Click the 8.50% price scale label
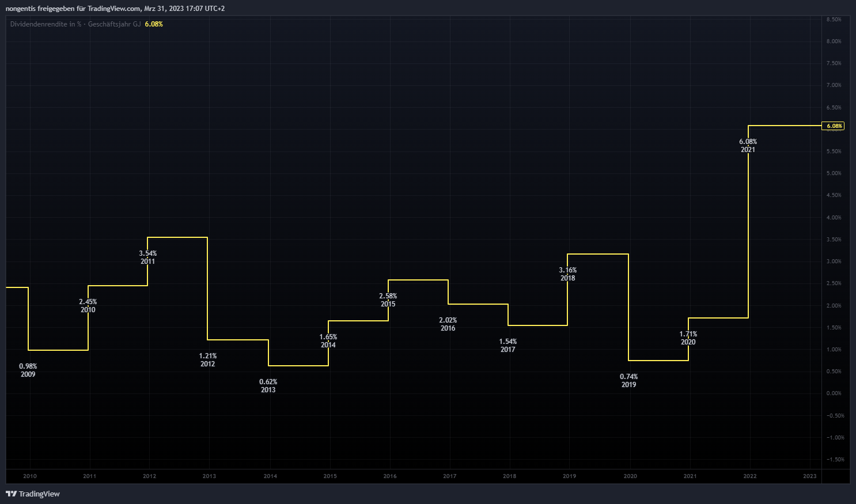 click(x=834, y=19)
